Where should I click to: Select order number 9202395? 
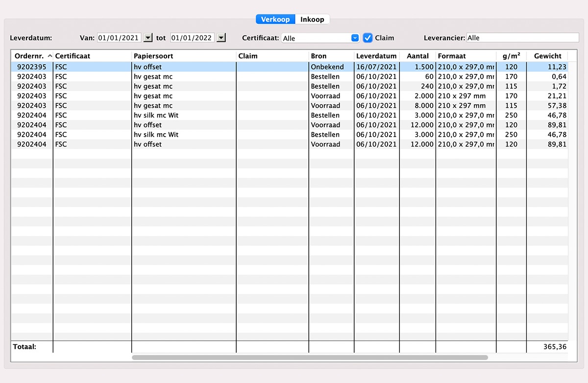31,67
